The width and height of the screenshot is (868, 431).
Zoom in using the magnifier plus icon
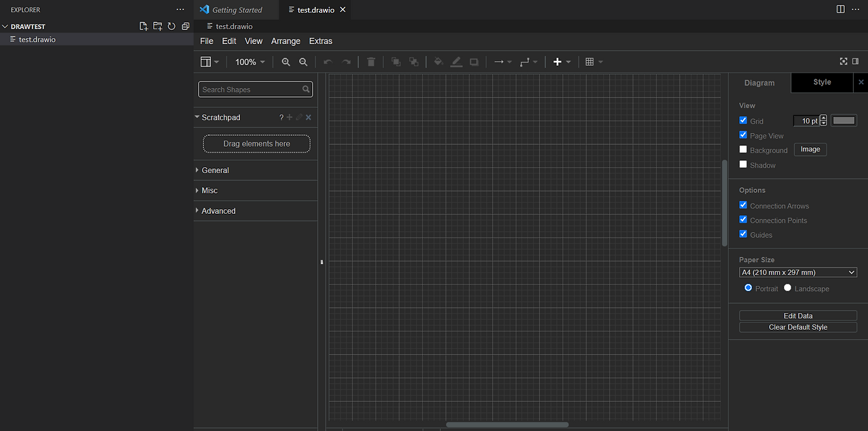point(285,62)
